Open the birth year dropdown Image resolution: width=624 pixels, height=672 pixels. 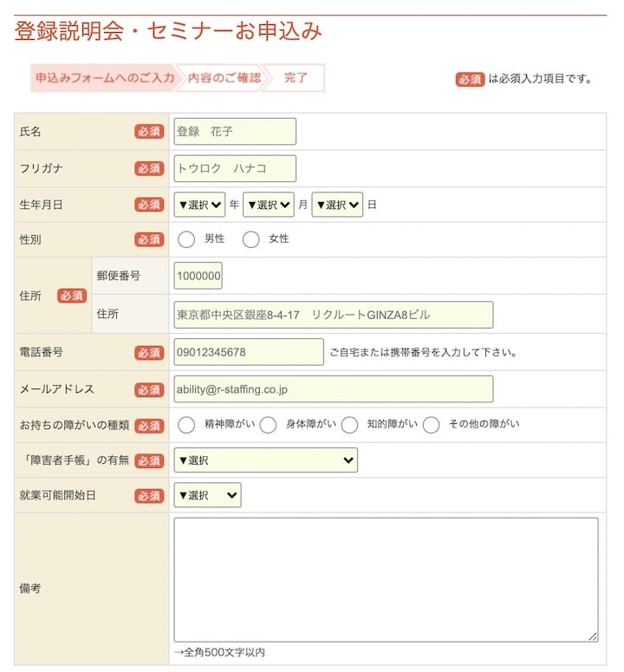pos(199,205)
